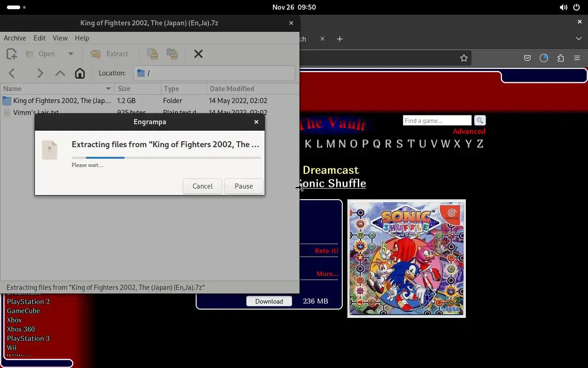Browse games starting with letter Z
This screenshot has height=368, width=588.
pos(480,144)
